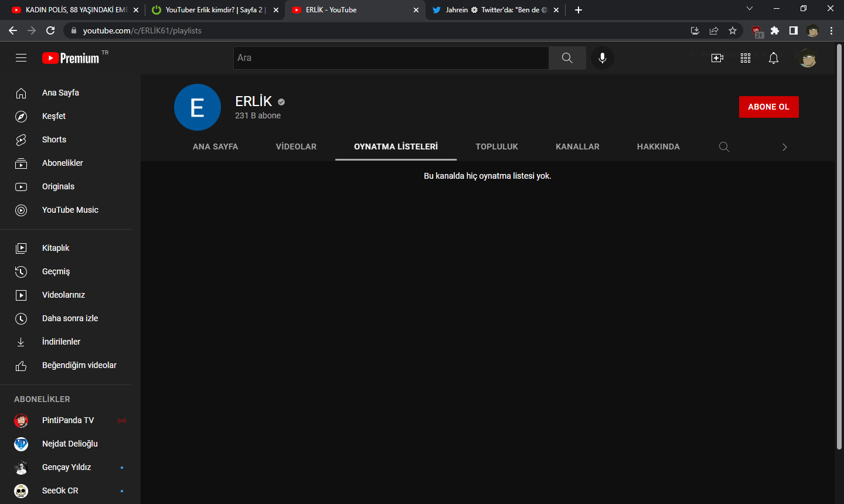Switch to the ANA SAYFA tab
Viewport: 844px width, 504px height.
point(216,147)
